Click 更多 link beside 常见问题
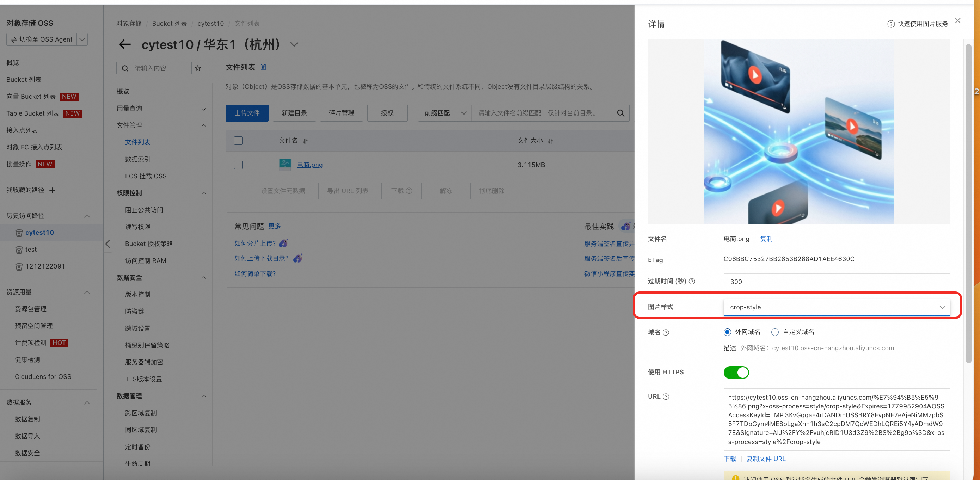This screenshot has height=480, width=980. [x=274, y=226]
